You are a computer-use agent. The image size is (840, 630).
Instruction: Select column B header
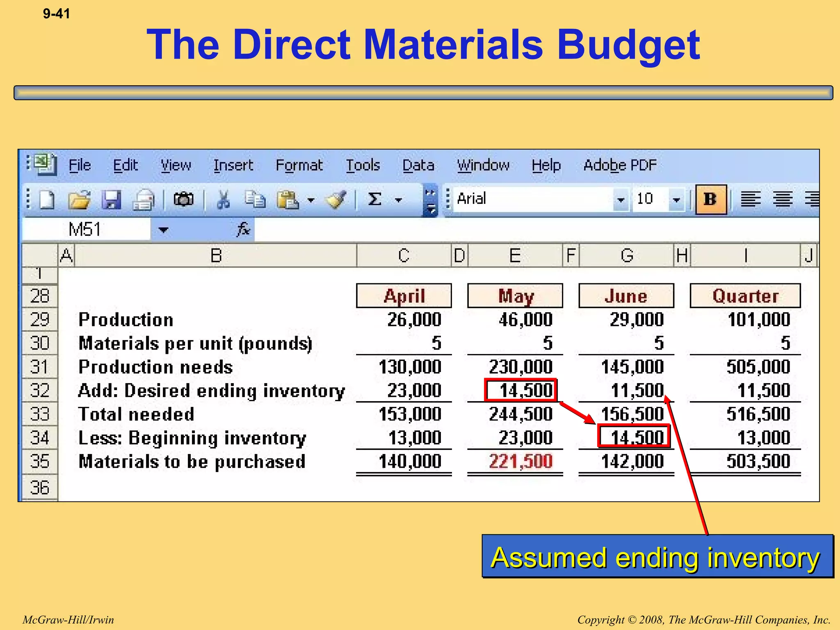coord(216,256)
